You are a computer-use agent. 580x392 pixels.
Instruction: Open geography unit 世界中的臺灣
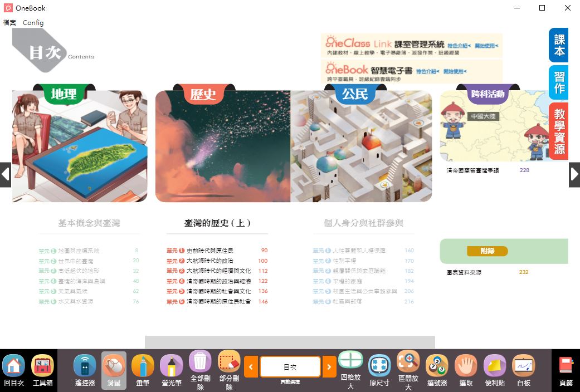click(x=89, y=261)
